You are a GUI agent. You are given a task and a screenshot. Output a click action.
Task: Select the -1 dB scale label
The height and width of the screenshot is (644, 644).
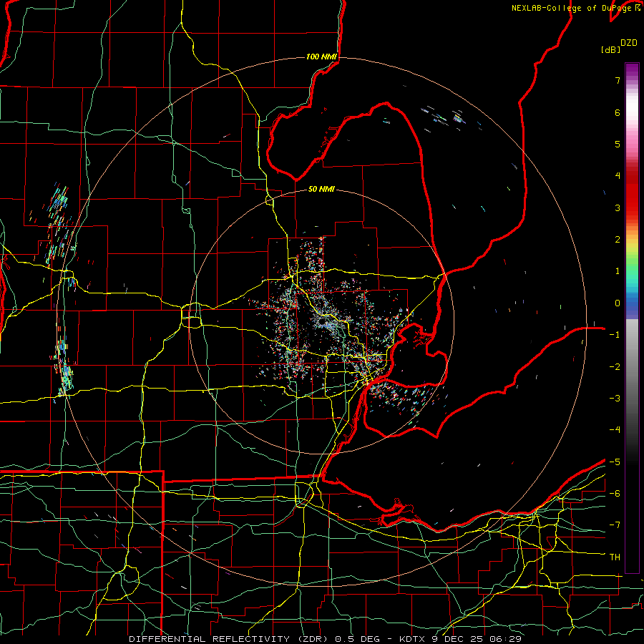click(615, 335)
